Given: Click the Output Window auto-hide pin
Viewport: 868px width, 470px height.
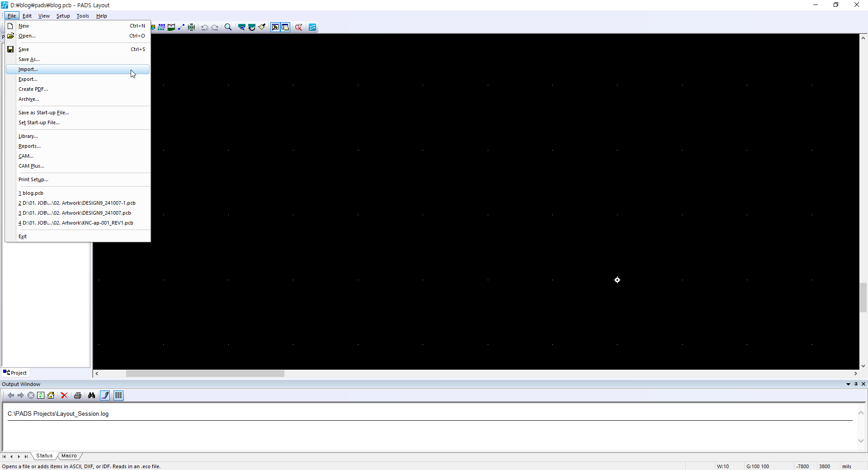Looking at the screenshot, I should coord(856,384).
